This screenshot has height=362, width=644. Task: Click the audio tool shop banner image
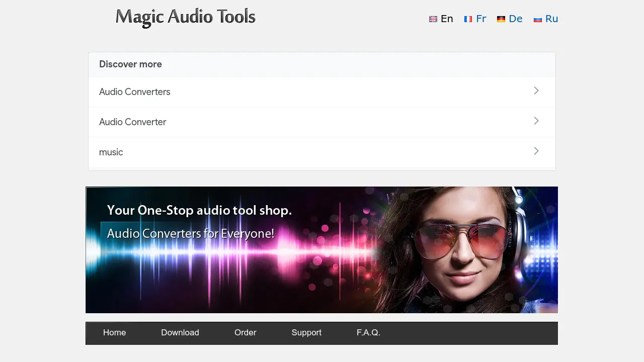pos(321,249)
